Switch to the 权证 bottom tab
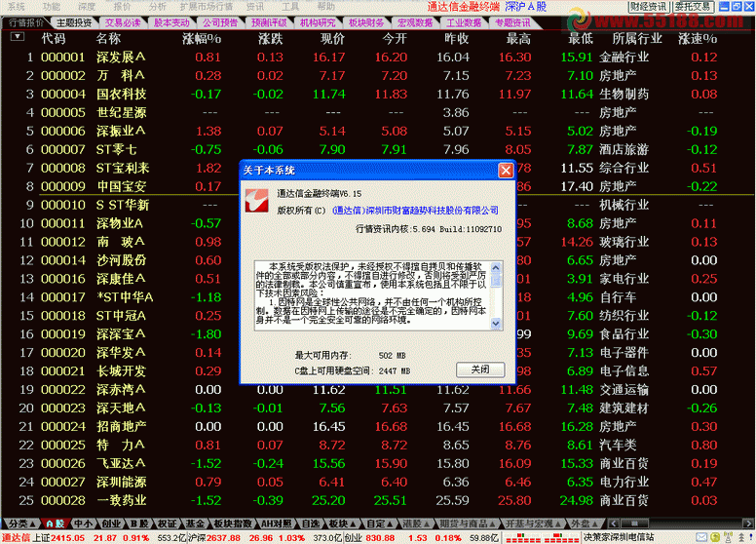Viewport: 756px width, 544px height. point(167,524)
